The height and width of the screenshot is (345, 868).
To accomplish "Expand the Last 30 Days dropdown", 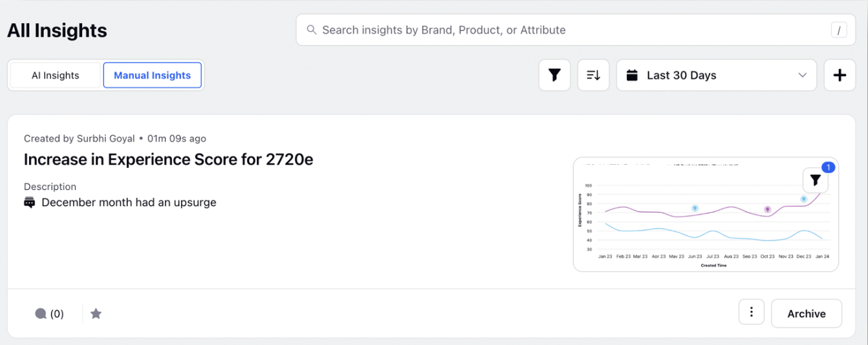I will point(717,75).
